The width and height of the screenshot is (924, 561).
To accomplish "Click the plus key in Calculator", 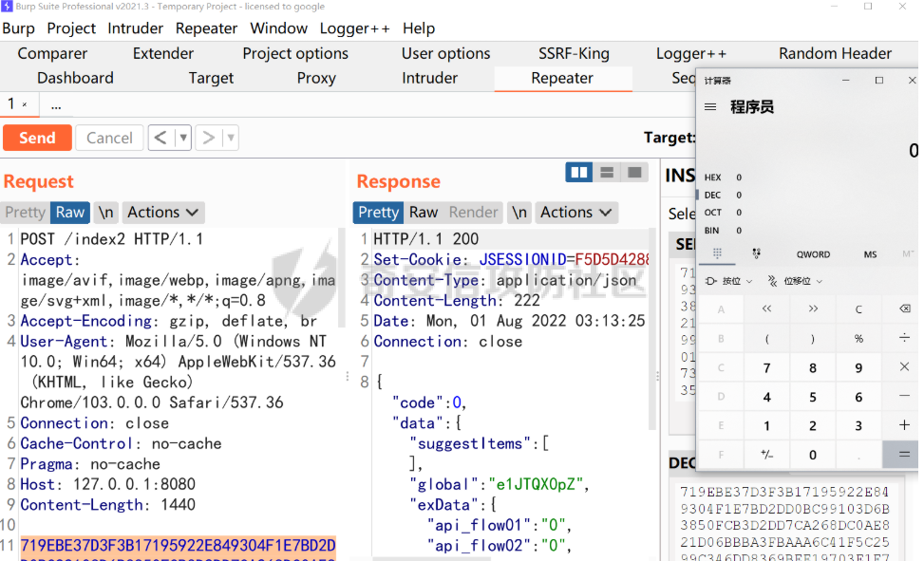I will (x=905, y=425).
